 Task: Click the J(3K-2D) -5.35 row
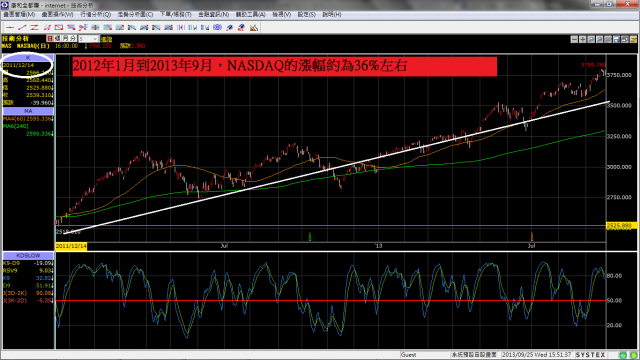(x=28, y=300)
